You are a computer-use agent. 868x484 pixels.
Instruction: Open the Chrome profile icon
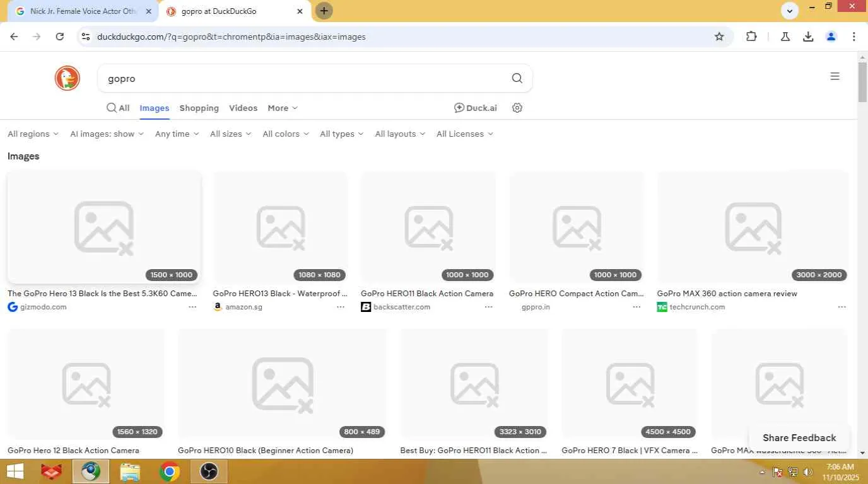(831, 37)
